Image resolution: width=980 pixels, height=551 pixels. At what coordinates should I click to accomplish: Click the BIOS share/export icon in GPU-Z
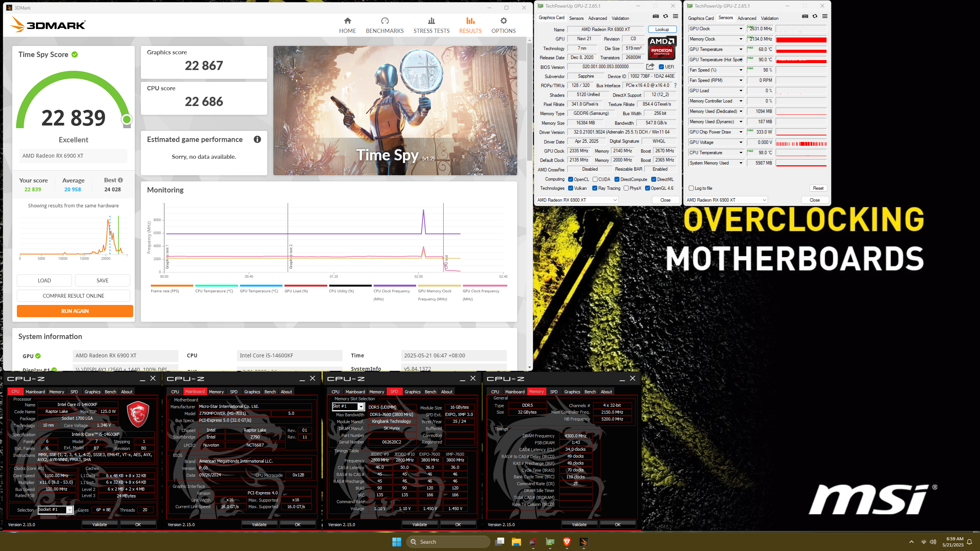650,67
